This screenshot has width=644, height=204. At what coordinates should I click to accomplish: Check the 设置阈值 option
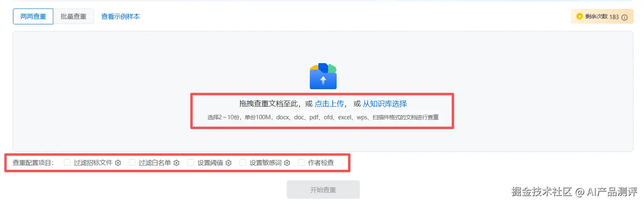[x=191, y=162]
